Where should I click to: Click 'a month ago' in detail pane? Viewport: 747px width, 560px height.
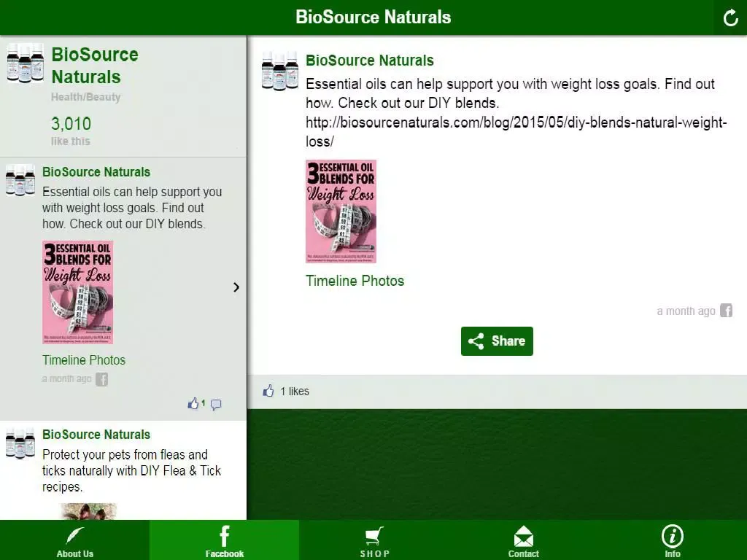(x=686, y=311)
